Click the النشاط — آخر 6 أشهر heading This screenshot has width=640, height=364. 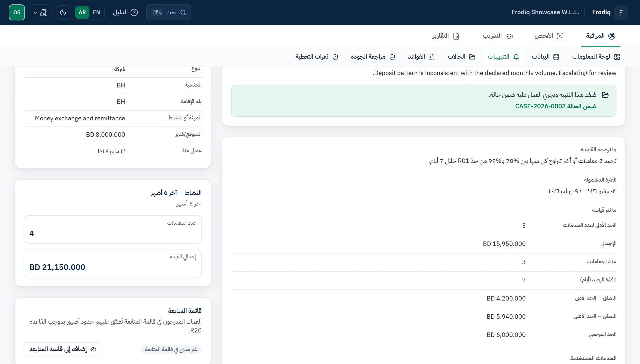click(x=176, y=192)
